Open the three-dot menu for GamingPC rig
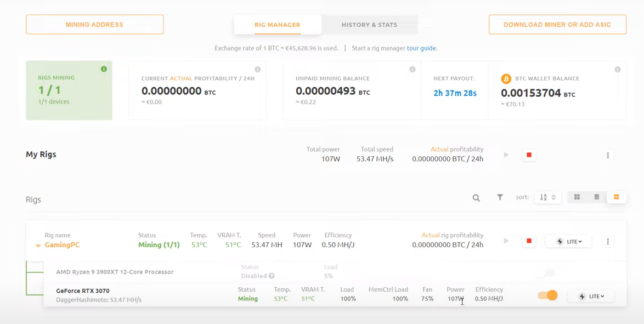This screenshot has width=644, height=324. 608,241
